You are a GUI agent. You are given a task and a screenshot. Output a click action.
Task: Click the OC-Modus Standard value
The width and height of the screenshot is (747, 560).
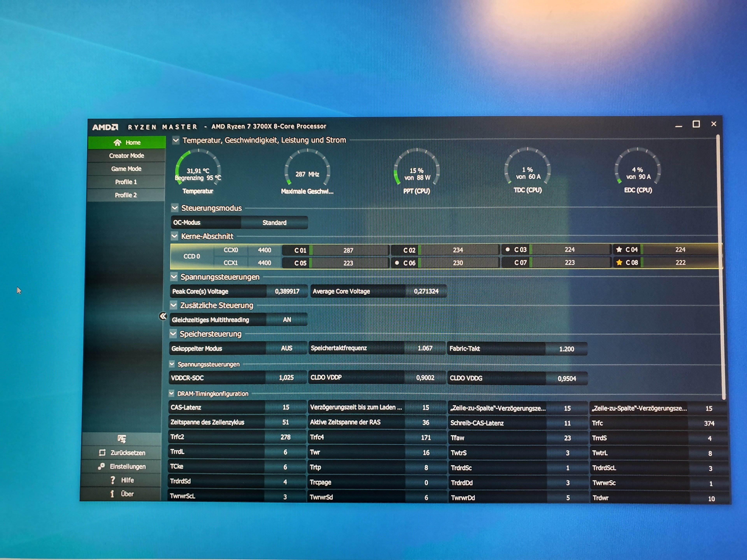274,222
